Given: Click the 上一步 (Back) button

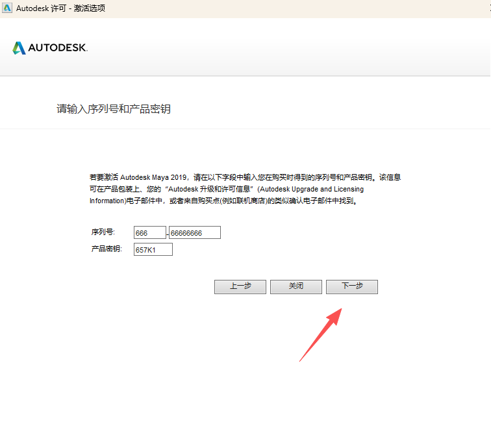Looking at the screenshot, I should [240, 287].
